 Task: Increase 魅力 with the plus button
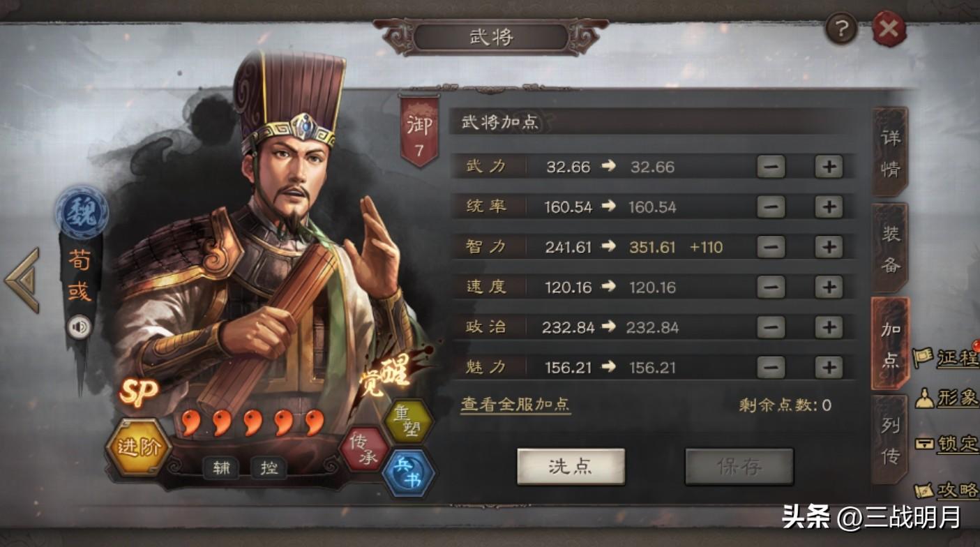pyautogui.click(x=829, y=367)
